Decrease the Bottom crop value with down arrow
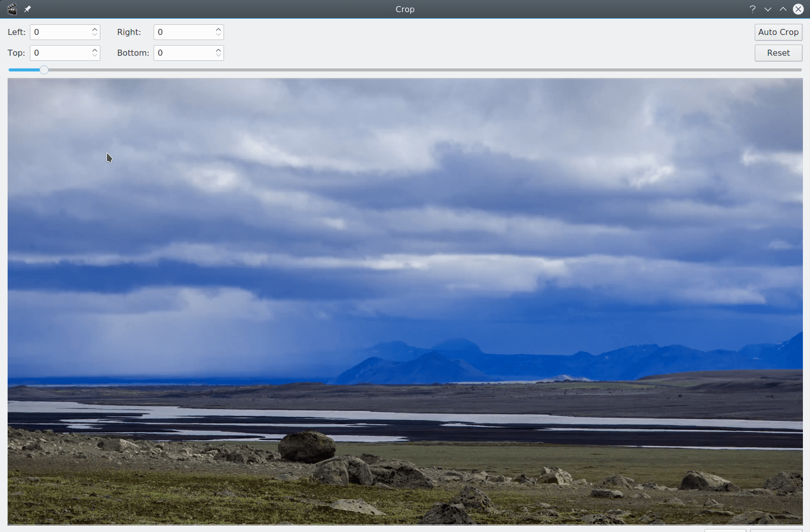 218,56
